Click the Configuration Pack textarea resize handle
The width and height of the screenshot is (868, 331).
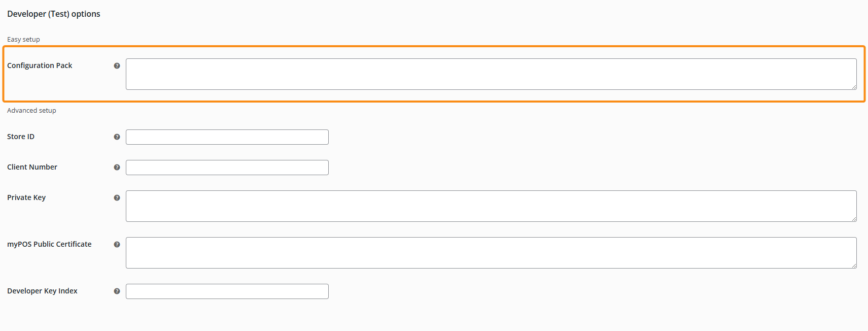point(854,87)
